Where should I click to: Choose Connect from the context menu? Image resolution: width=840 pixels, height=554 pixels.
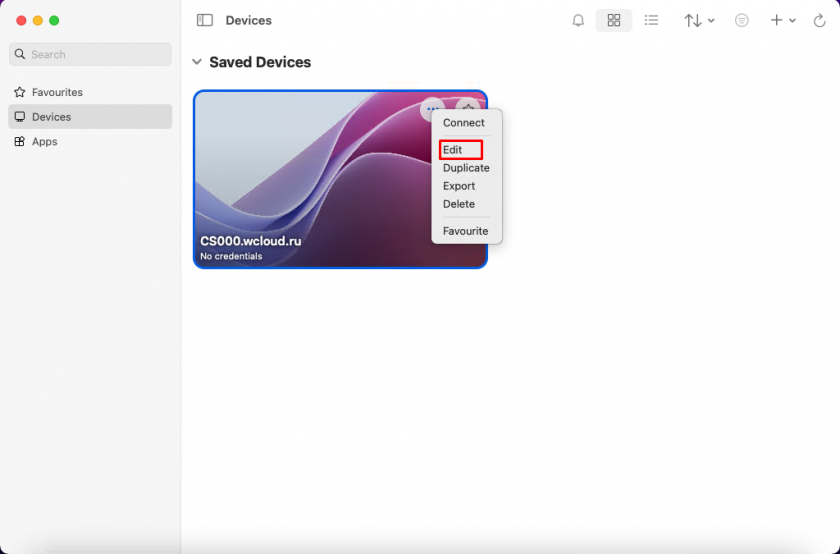click(464, 123)
